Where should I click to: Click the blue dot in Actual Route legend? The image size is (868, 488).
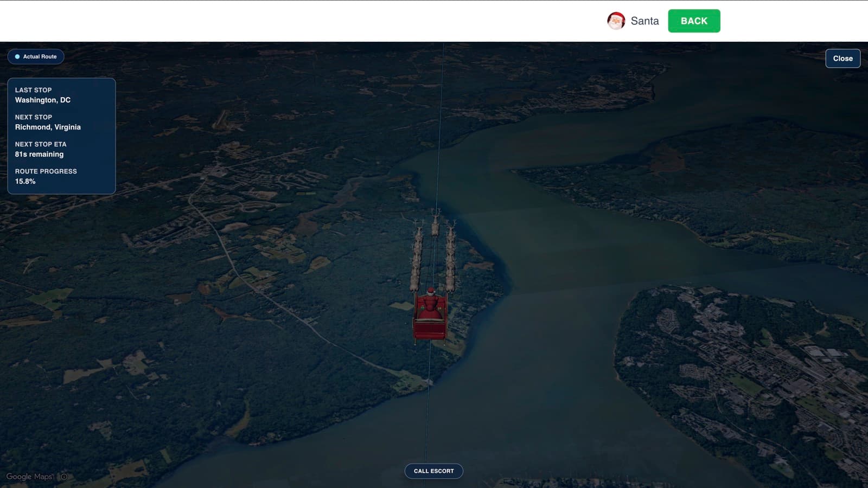pos(17,56)
